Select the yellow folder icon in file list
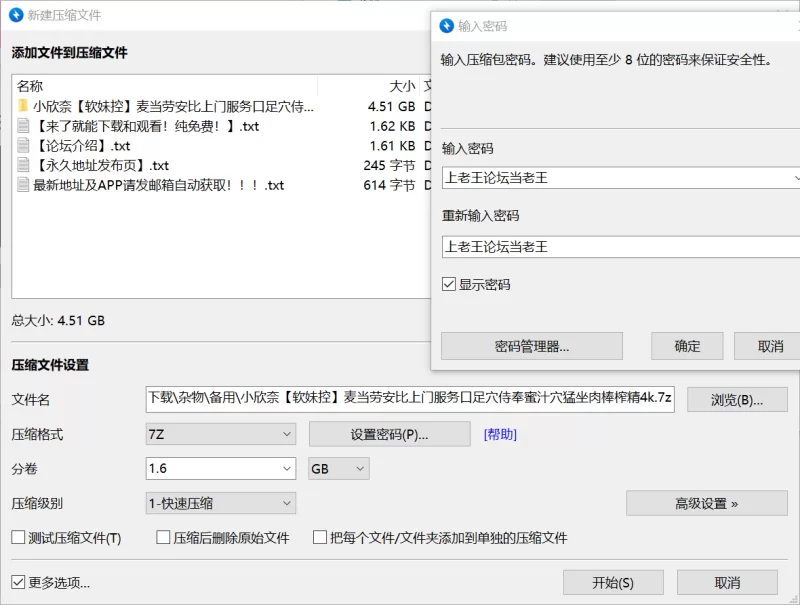 click(23, 106)
